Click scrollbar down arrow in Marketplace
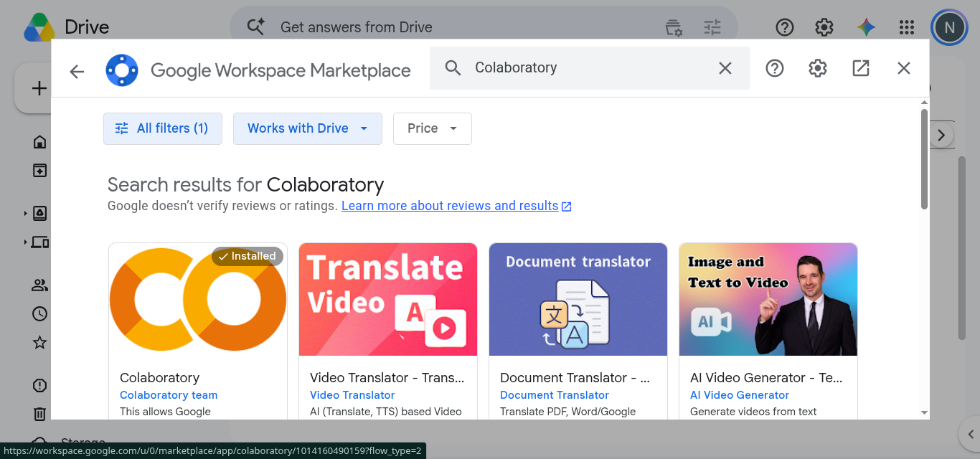Viewport: 980px width, 459px height. (x=925, y=412)
